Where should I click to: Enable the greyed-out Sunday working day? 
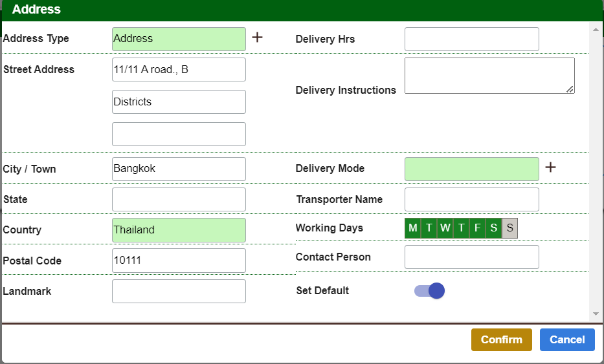point(509,228)
